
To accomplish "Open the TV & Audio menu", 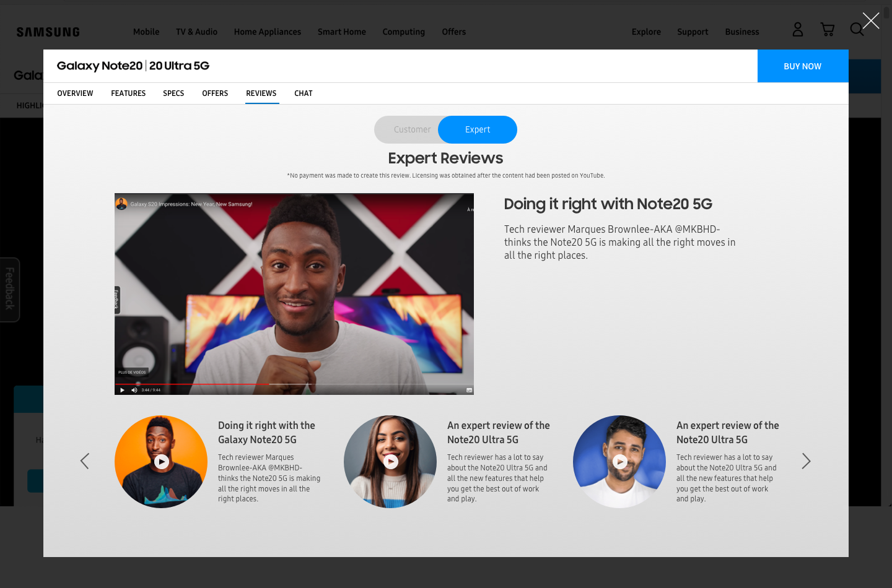I will click(x=196, y=32).
